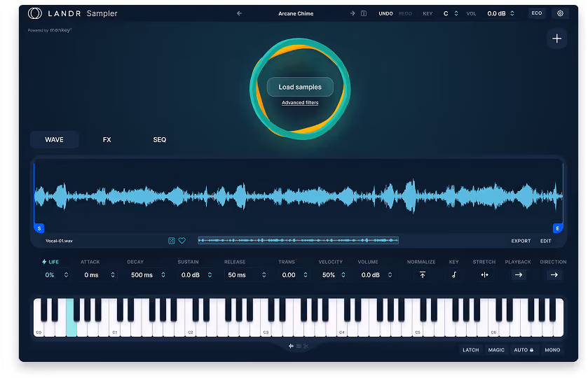Viewport: 588px width, 378px height.
Task: Open the Advanced filters link
Action: [300, 103]
